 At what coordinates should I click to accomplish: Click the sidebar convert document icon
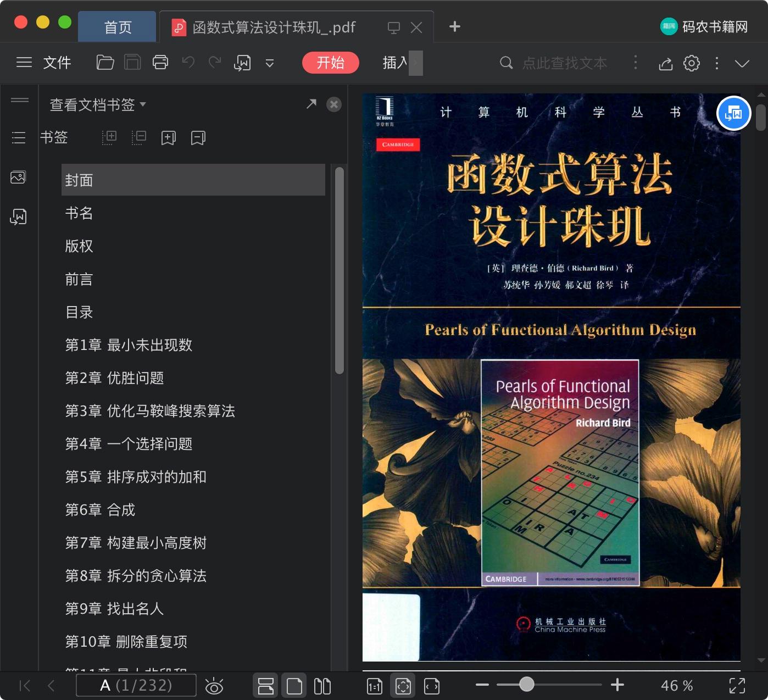[18, 216]
